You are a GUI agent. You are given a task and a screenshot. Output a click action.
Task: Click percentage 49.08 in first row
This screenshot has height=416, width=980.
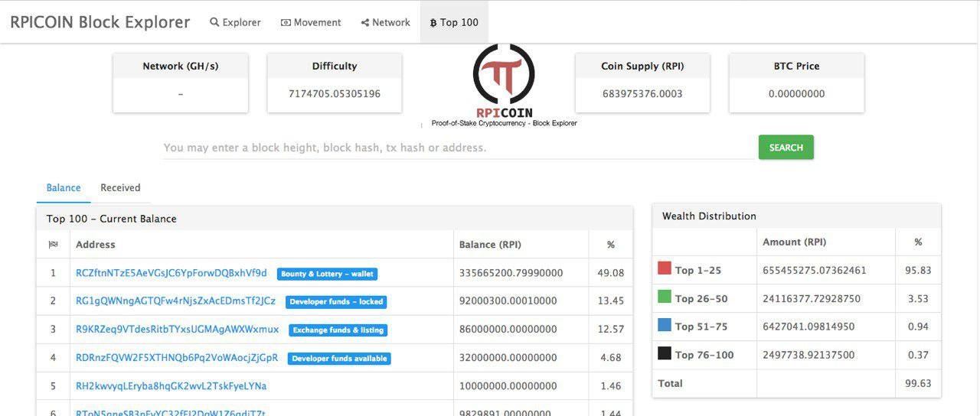point(611,273)
